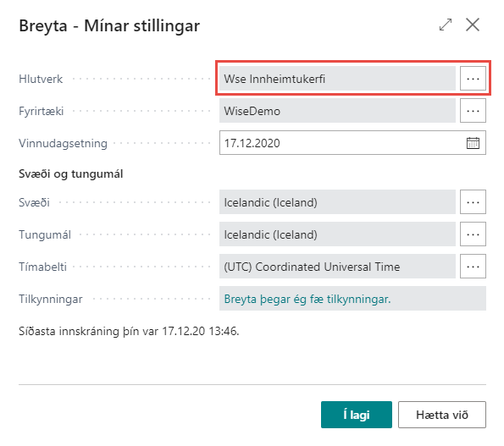The height and width of the screenshot is (446, 504).
Task: Confirm with the Í lagi button
Action: pos(356,415)
